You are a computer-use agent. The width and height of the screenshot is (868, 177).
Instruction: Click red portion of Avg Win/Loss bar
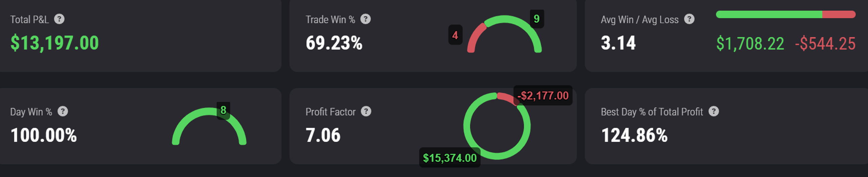839,14
